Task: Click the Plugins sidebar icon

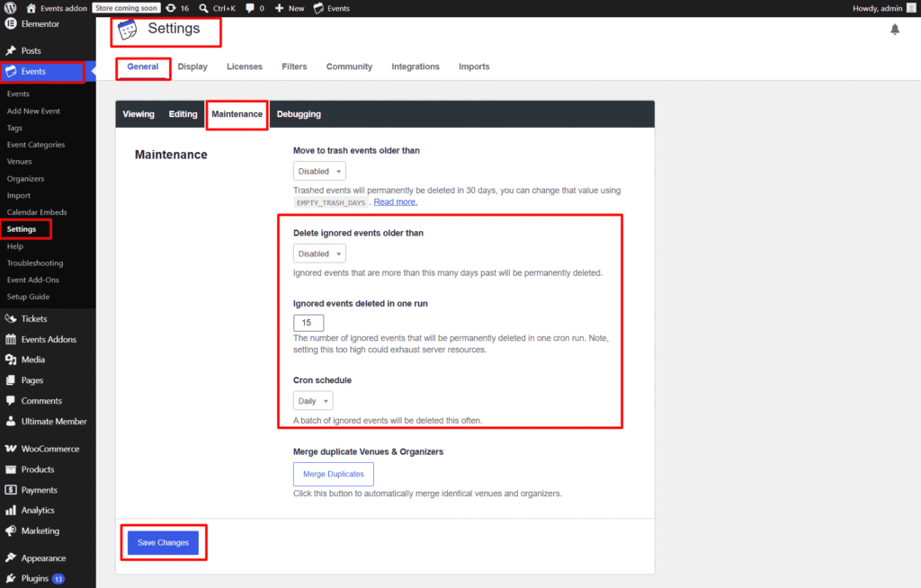Action: [11, 579]
